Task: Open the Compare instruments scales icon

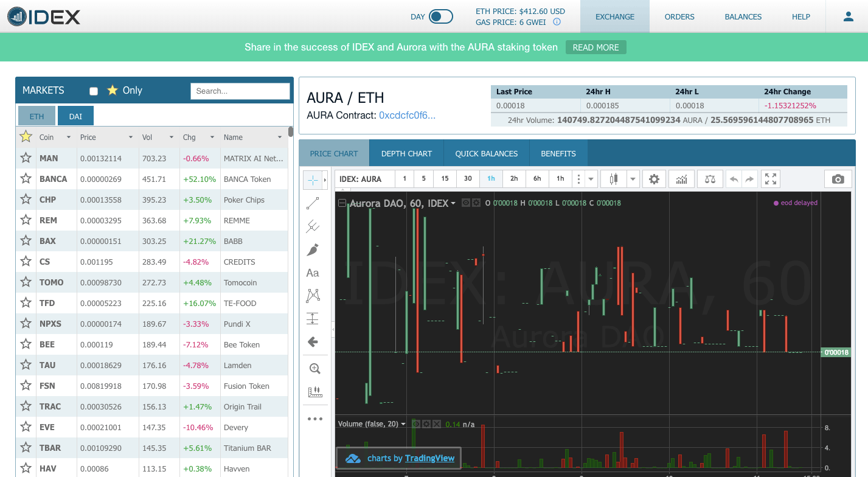Action: 710,178
